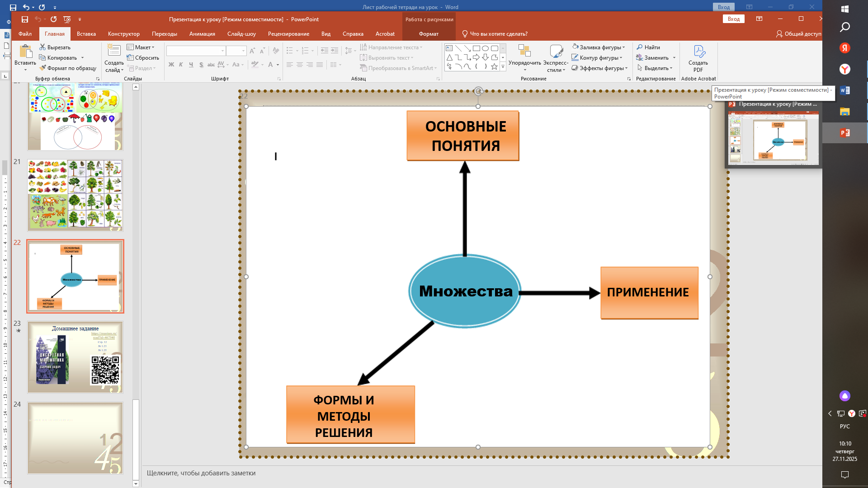The width and height of the screenshot is (868, 488).
Task: Click the Вход sign-in button
Action: click(x=733, y=19)
